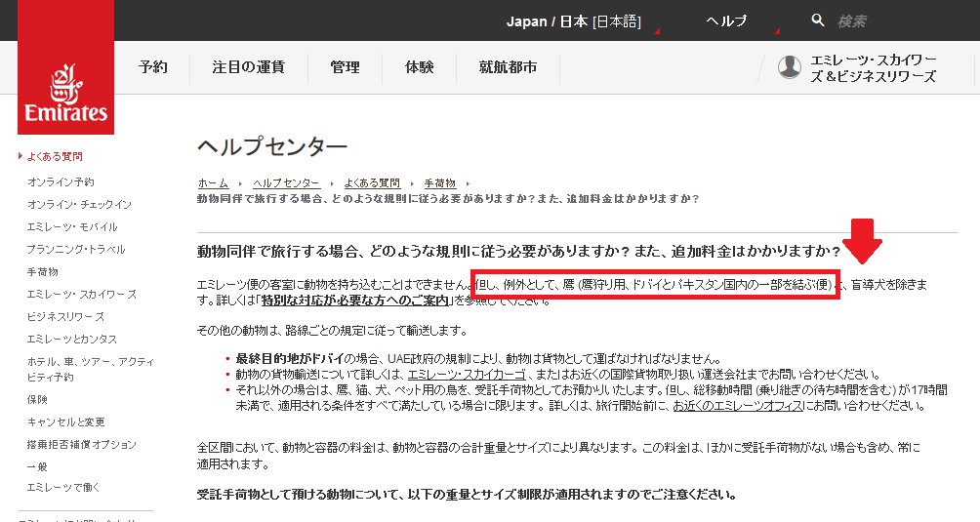
Task: Go to ホーム in the breadcrumb
Action: 213,183
